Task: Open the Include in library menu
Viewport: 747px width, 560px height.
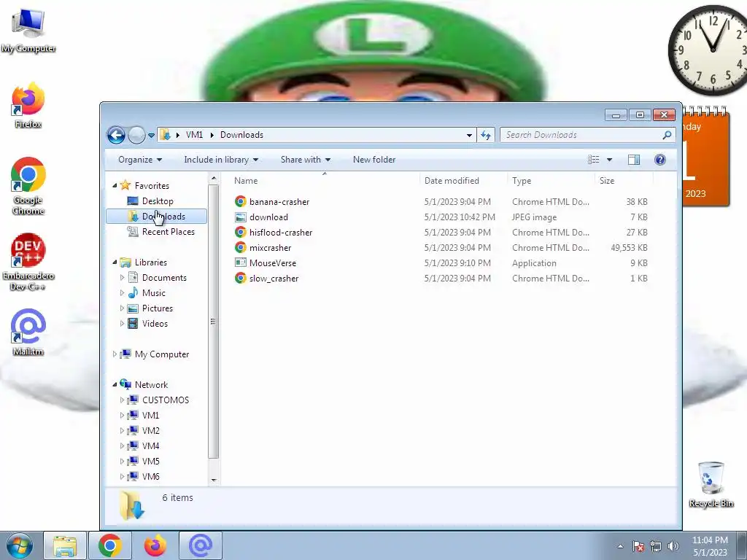Action: (221, 160)
